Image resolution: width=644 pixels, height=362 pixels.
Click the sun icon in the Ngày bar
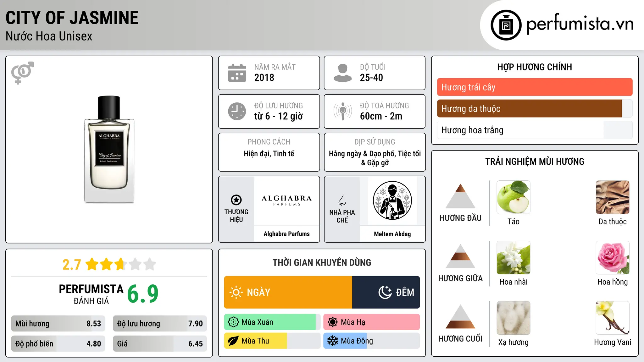(x=236, y=292)
